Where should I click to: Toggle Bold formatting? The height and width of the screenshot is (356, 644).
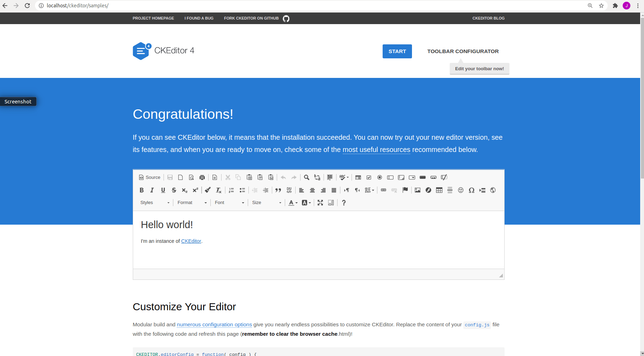[142, 190]
